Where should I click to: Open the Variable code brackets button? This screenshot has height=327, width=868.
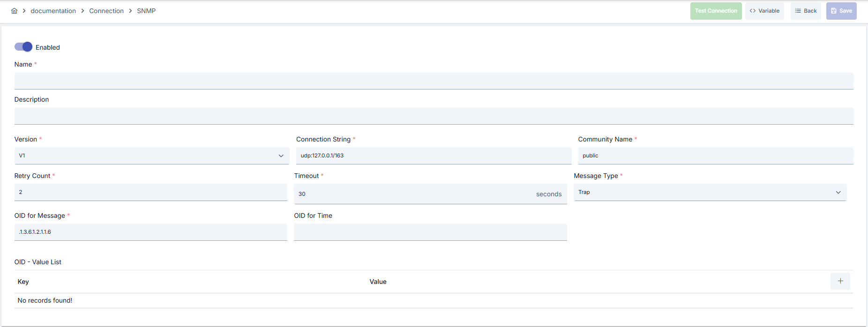764,11
